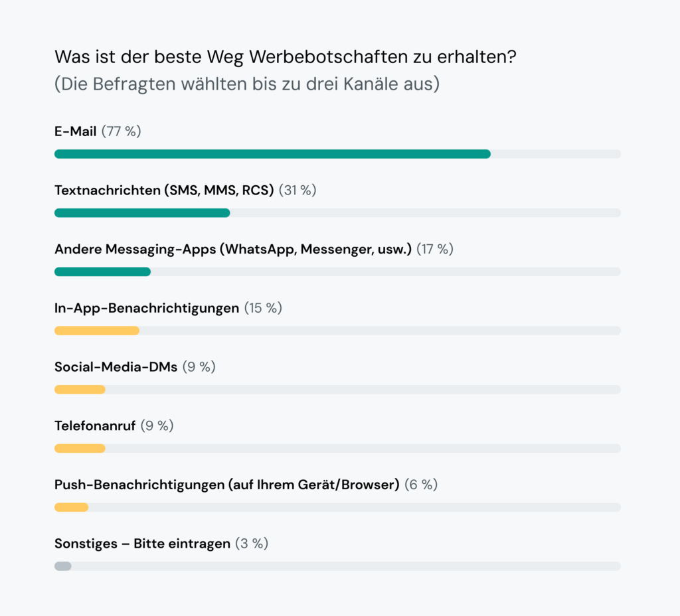Click the 77 % value
The image size is (680, 616).
point(122,131)
